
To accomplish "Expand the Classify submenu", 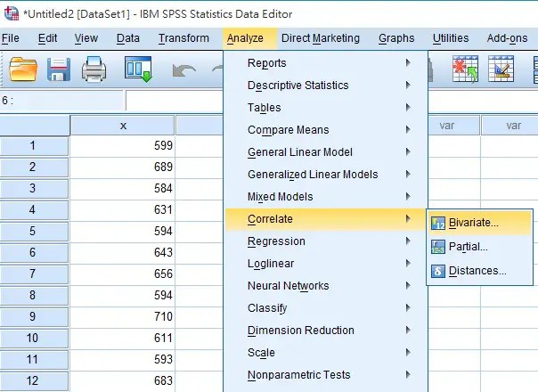I will click(x=325, y=308).
